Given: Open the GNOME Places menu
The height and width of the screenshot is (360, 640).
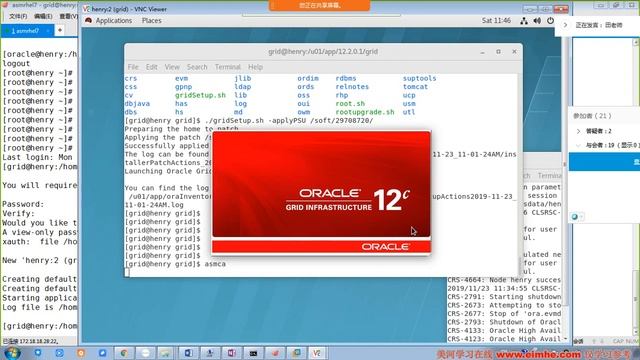Looking at the screenshot, I should pyautogui.click(x=151, y=20).
